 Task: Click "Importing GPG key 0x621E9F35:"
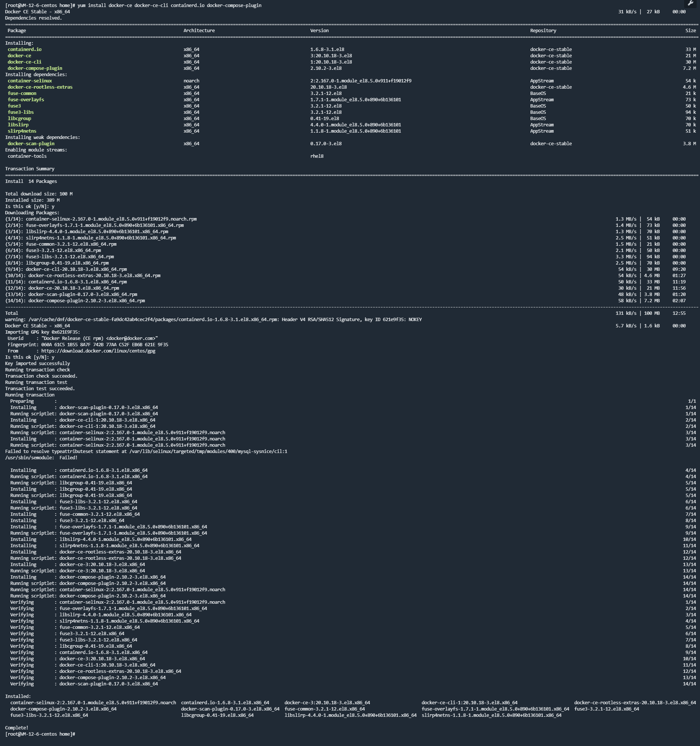[x=43, y=333]
